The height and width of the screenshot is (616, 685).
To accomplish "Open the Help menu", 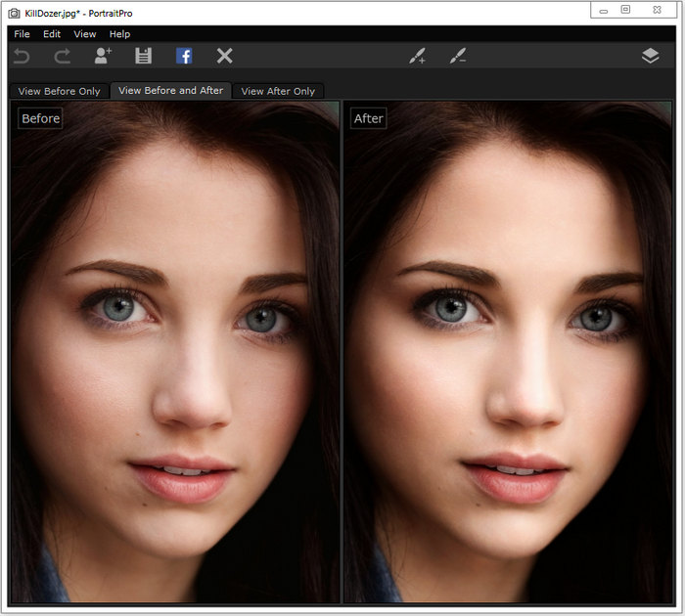I will (119, 34).
